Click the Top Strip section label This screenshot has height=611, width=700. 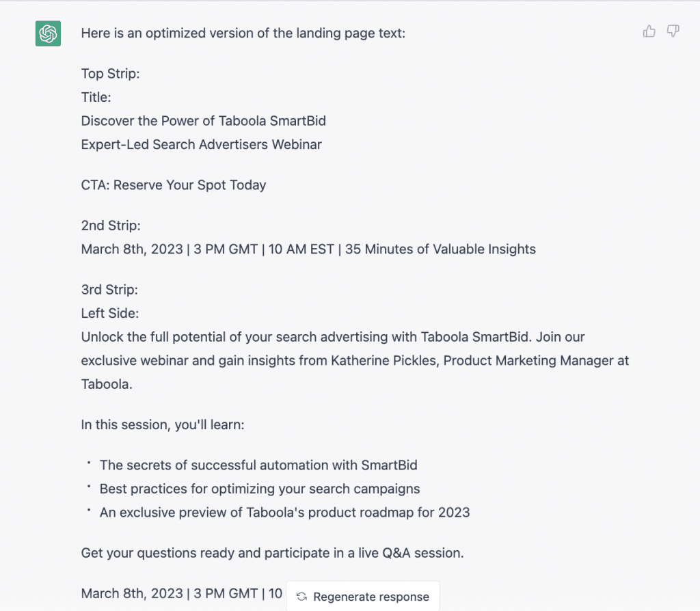coord(110,73)
